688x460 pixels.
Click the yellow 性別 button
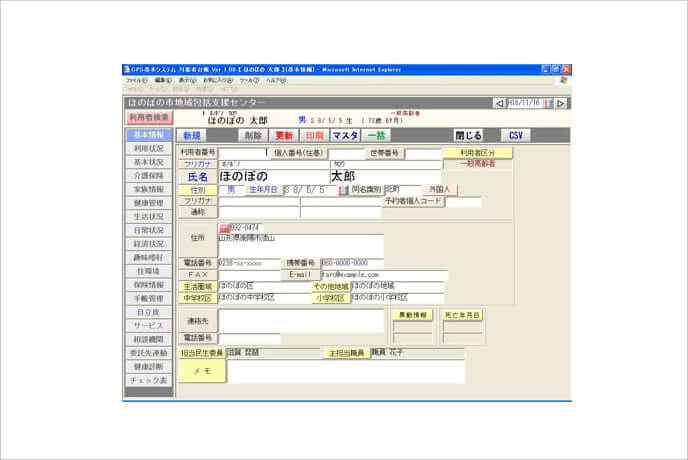(x=198, y=190)
